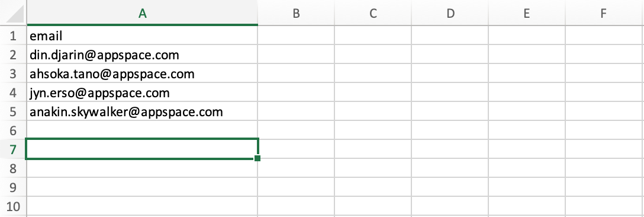
Task: Click the select-all triangle corner
Action: (13, 13)
